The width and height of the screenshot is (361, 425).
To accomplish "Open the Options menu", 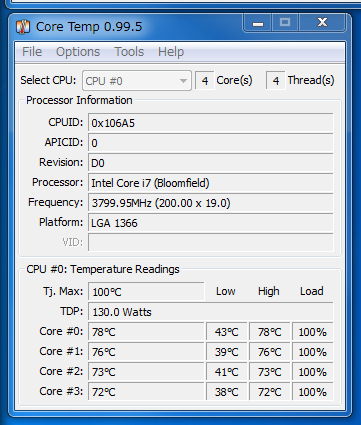I will 78,52.
